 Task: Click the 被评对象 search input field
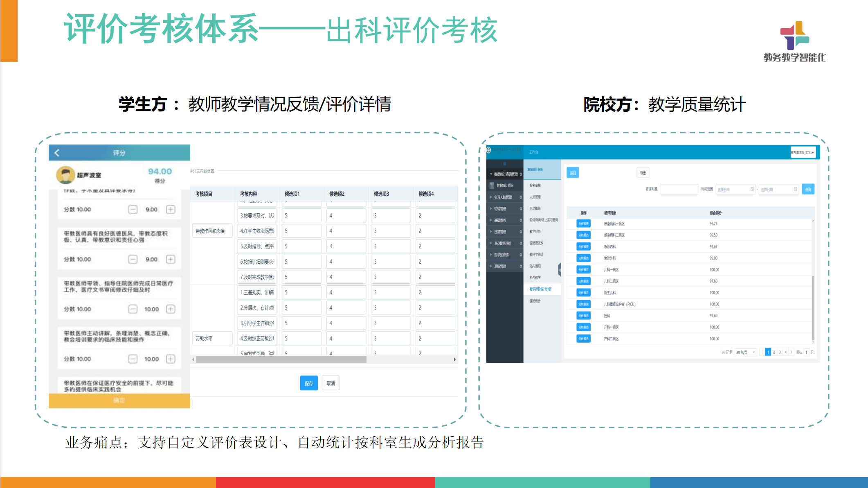[679, 189]
